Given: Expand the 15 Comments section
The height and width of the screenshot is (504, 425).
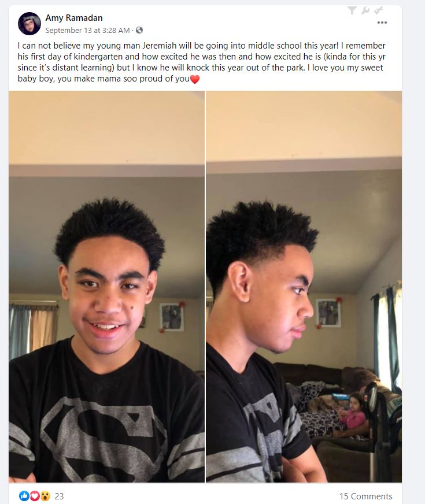Looking at the screenshot, I should [x=366, y=496].
